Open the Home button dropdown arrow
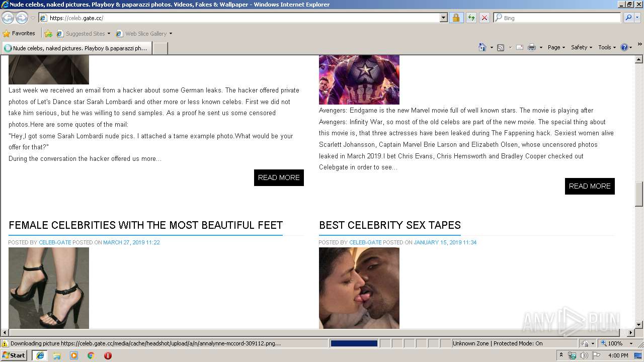This screenshot has width=644, height=362. 492,47
